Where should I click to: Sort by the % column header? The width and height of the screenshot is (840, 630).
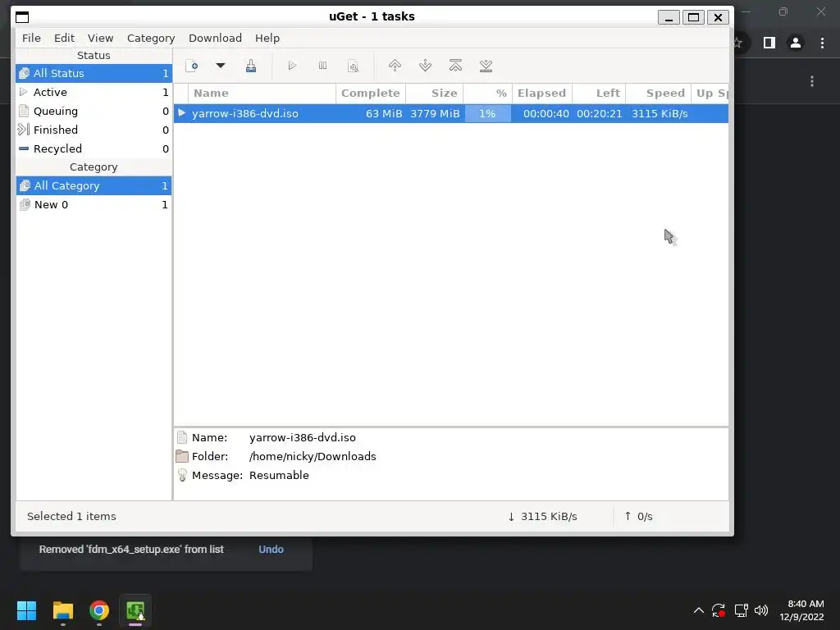click(x=487, y=94)
